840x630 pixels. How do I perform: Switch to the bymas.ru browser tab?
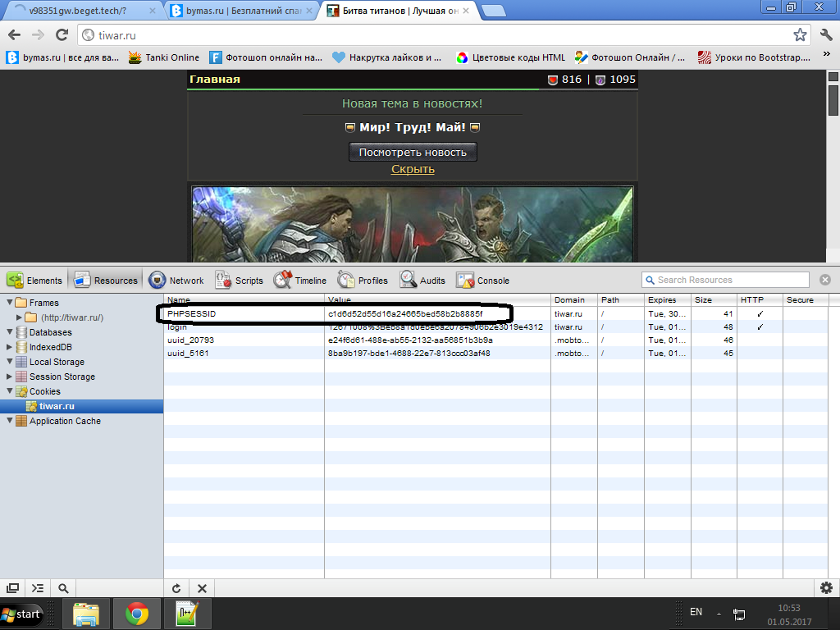(x=238, y=11)
